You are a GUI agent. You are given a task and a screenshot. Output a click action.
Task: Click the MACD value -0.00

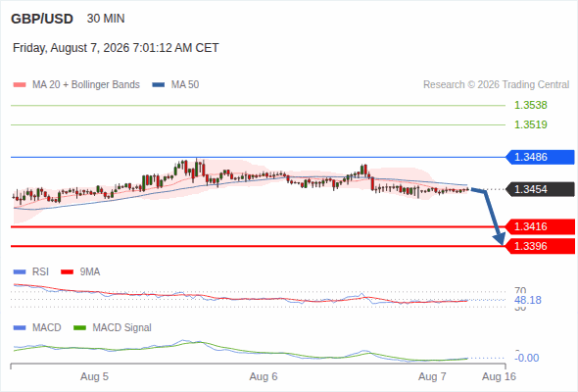[x=527, y=358]
